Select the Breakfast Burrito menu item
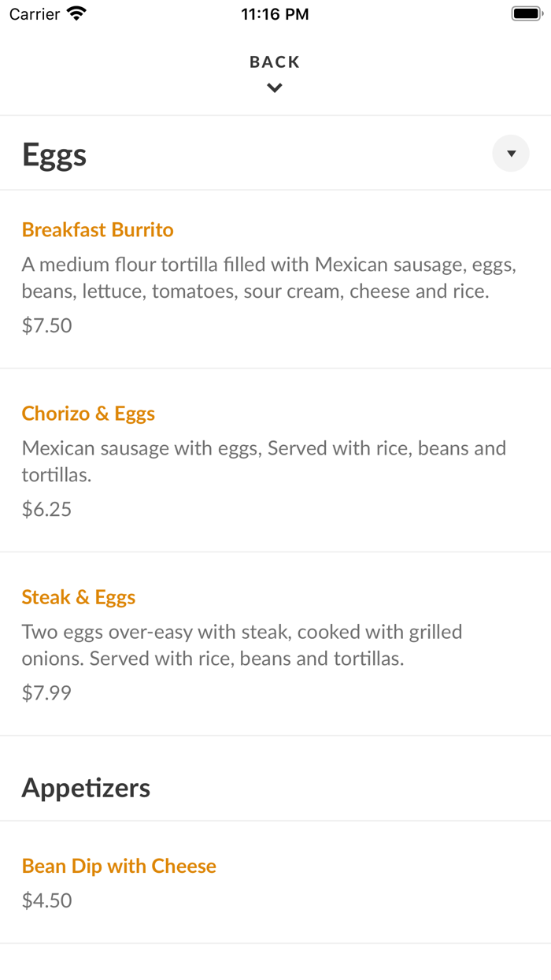 pyautogui.click(x=97, y=230)
